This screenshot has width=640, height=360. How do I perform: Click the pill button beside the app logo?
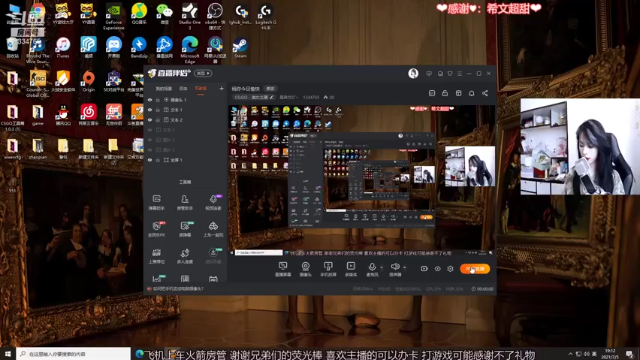click(x=203, y=73)
